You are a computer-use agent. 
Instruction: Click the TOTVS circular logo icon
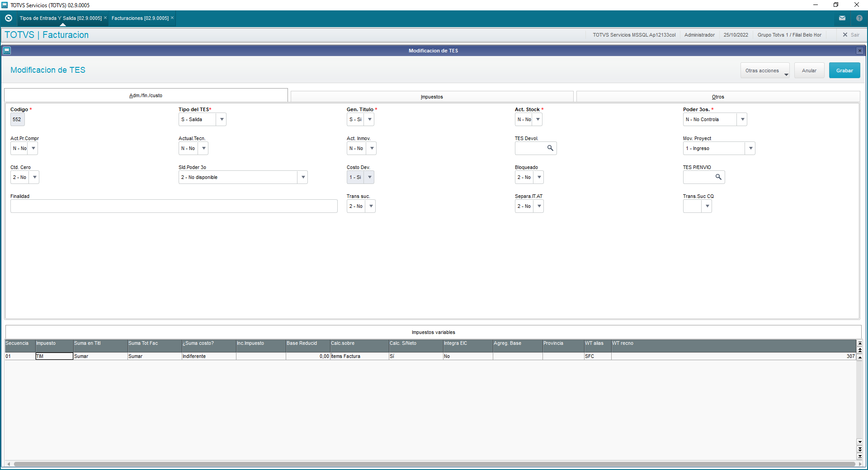coord(8,18)
